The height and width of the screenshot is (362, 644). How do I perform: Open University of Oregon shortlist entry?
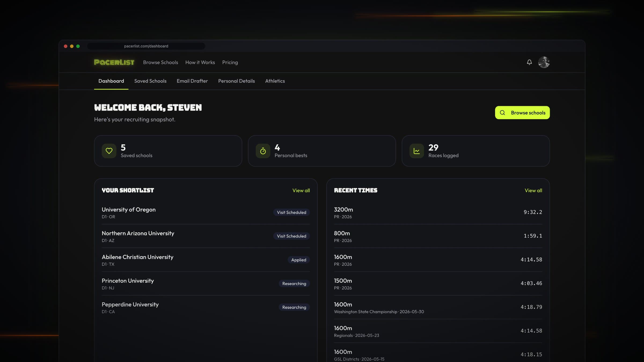click(x=206, y=212)
